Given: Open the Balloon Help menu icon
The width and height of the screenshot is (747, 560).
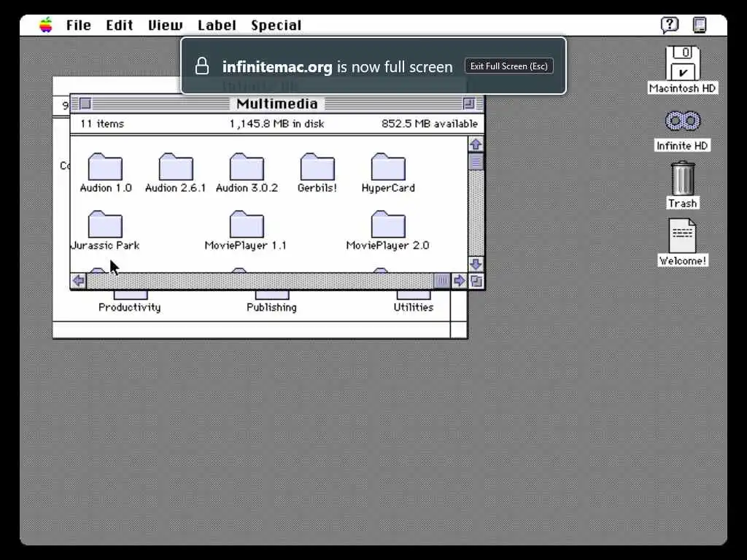Looking at the screenshot, I should pos(670,25).
